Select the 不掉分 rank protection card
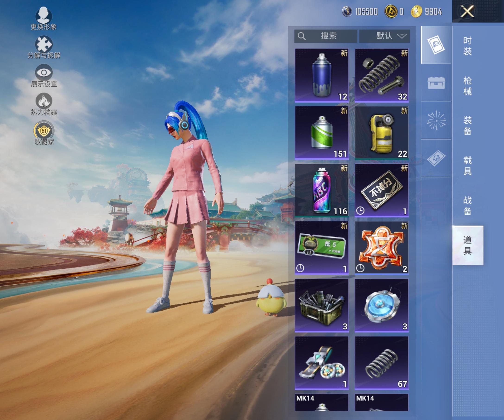The image size is (504, 420). click(x=381, y=190)
